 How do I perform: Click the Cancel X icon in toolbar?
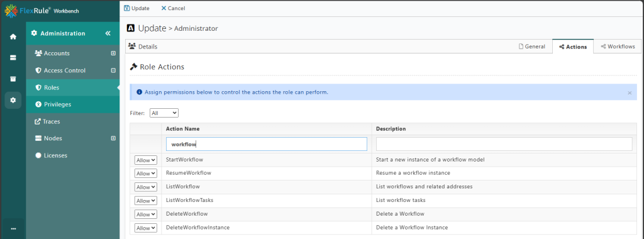(x=164, y=8)
